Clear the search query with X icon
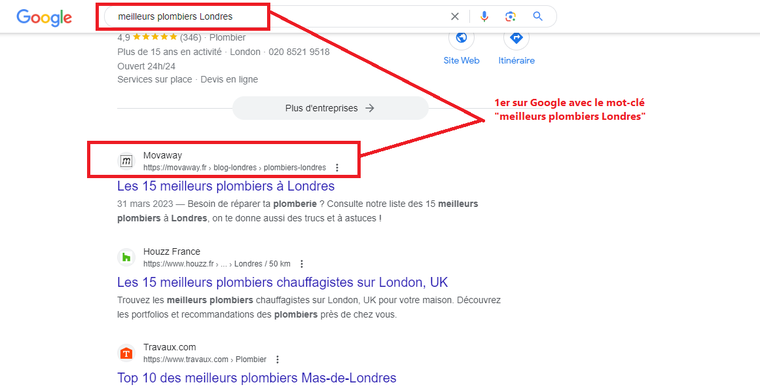Image resolution: width=760 pixels, height=387 pixels. click(455, 16)
